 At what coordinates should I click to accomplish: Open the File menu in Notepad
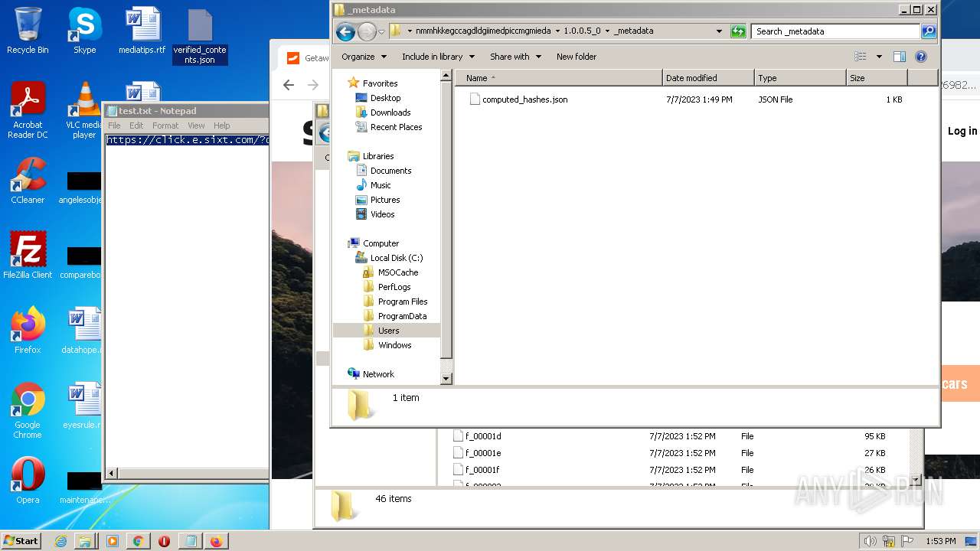coord(114,126)
